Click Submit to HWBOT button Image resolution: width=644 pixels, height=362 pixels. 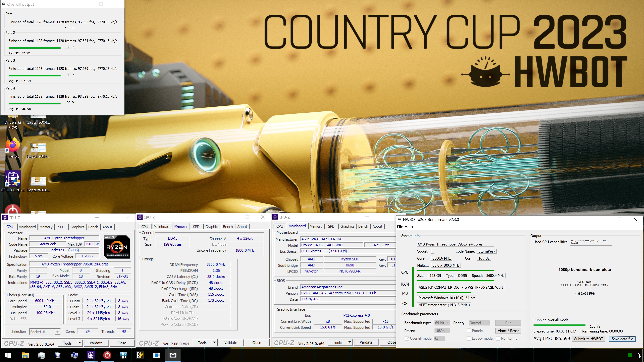coord(588,339)
